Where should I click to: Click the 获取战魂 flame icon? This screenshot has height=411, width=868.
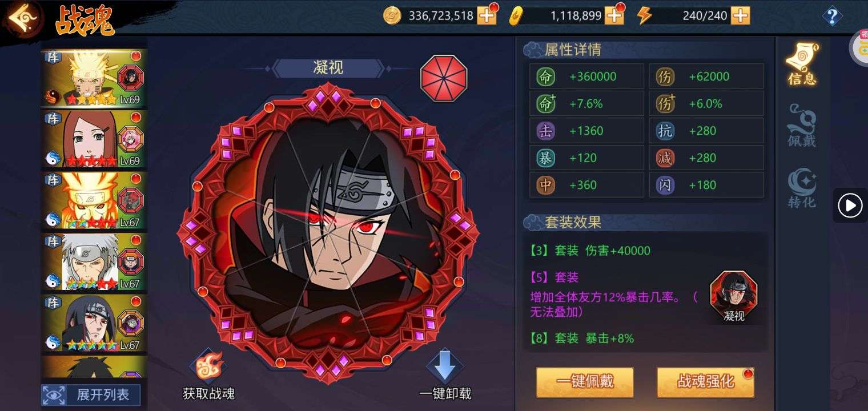208,366
